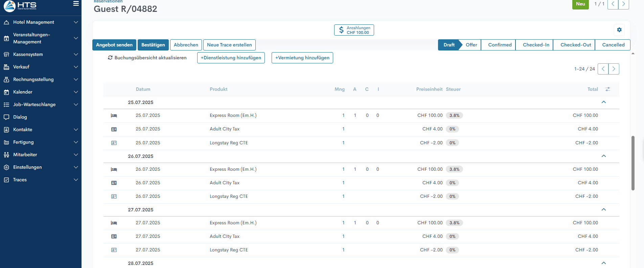
Task: Click the hamburger menu icon in sidebar header
Action: point(76,4)
